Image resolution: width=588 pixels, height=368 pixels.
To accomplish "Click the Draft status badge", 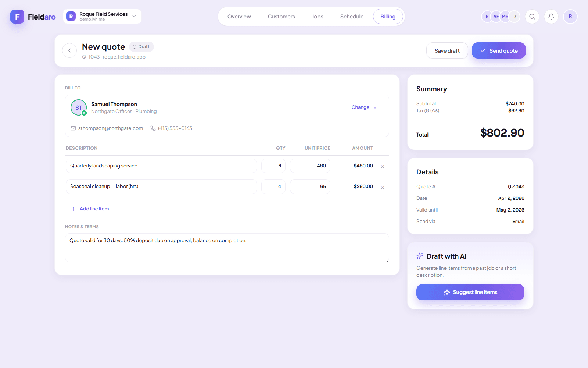I will click(x=141, y=47).
